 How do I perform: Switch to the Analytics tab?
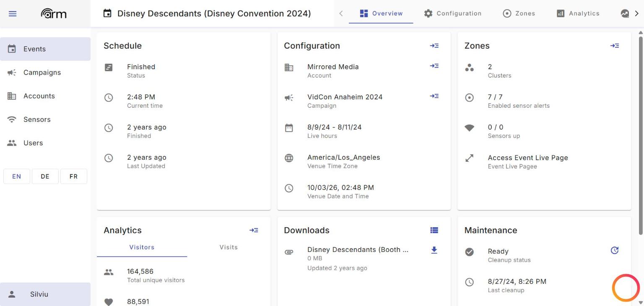tap(578, 13)
